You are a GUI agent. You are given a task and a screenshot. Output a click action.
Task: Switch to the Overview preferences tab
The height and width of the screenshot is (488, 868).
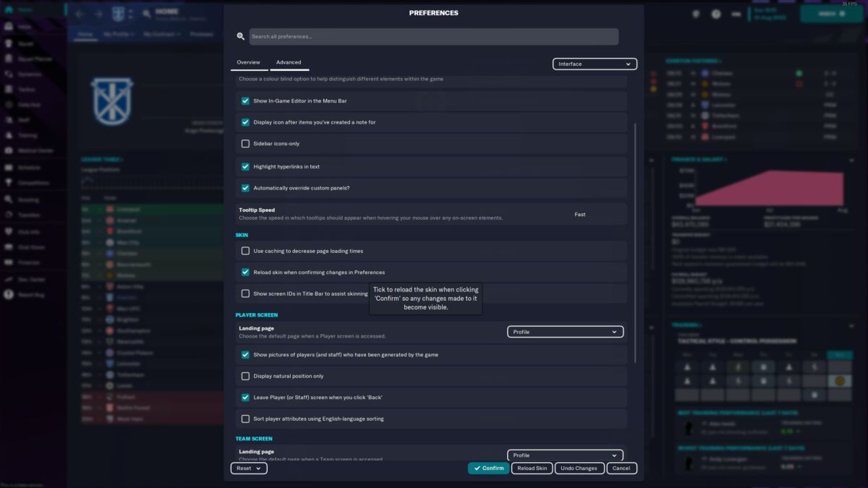248,63
